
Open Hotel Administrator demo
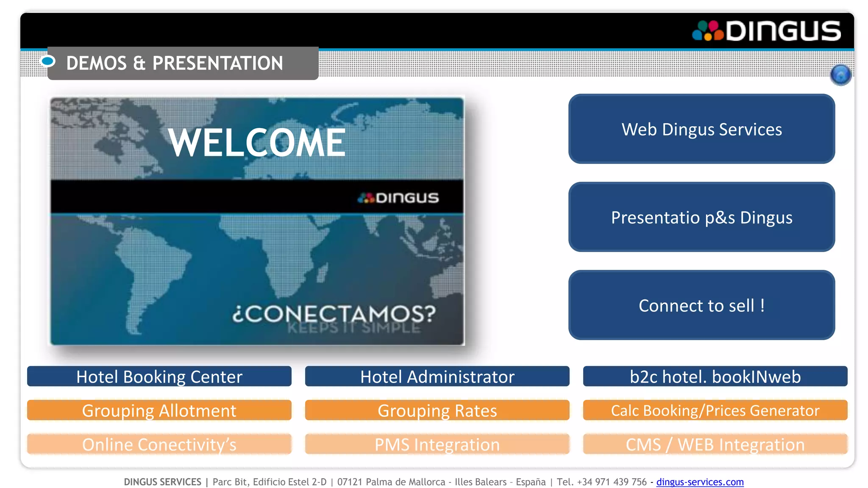[437, 377]
